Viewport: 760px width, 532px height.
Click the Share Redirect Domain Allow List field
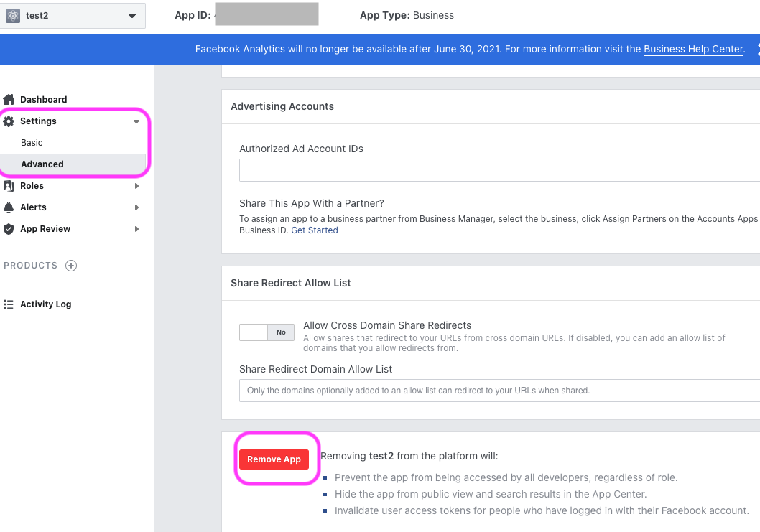[x=500, y=391]
